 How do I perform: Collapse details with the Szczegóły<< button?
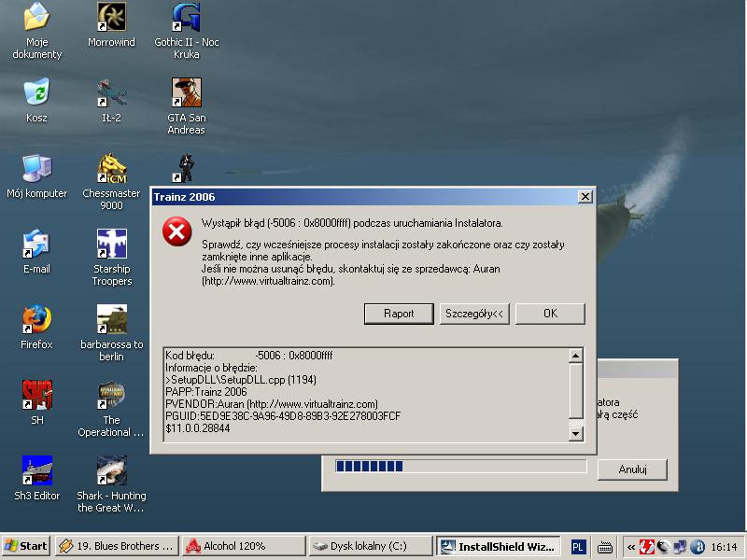[x=474, y=314]
